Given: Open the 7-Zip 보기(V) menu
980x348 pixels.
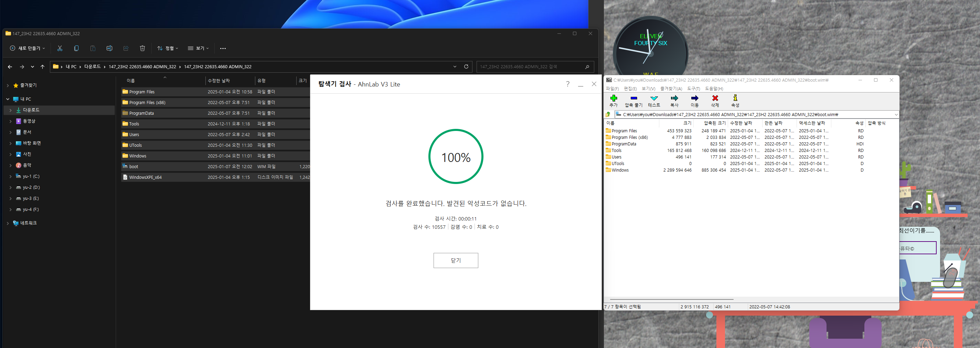Looking at the screenshot, I should click(x=648, y=89).
